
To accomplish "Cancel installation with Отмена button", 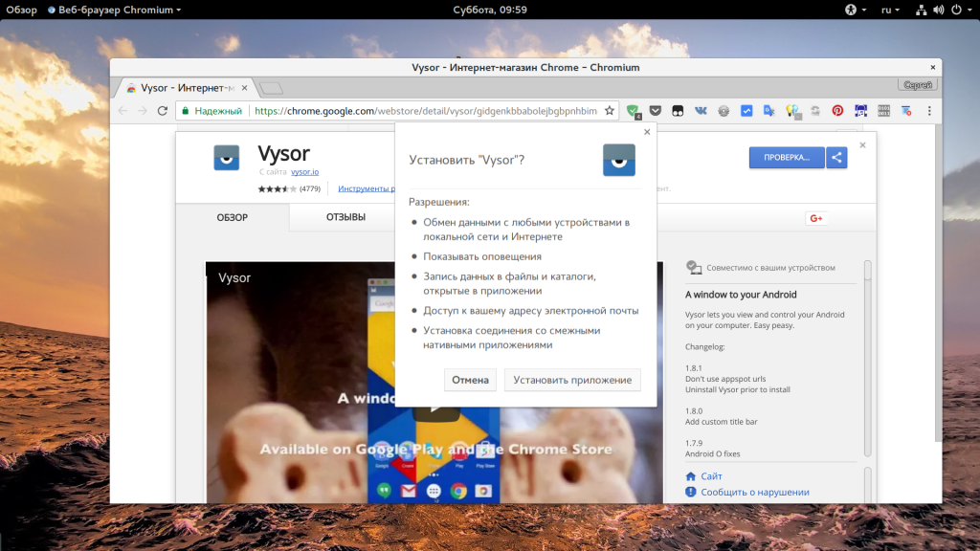I will click(x=470, y=380).
